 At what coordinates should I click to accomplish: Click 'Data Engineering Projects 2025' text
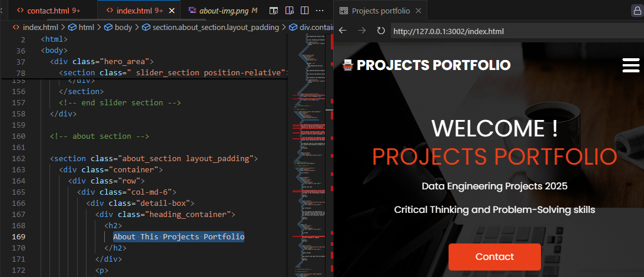(x=494, y=186)
